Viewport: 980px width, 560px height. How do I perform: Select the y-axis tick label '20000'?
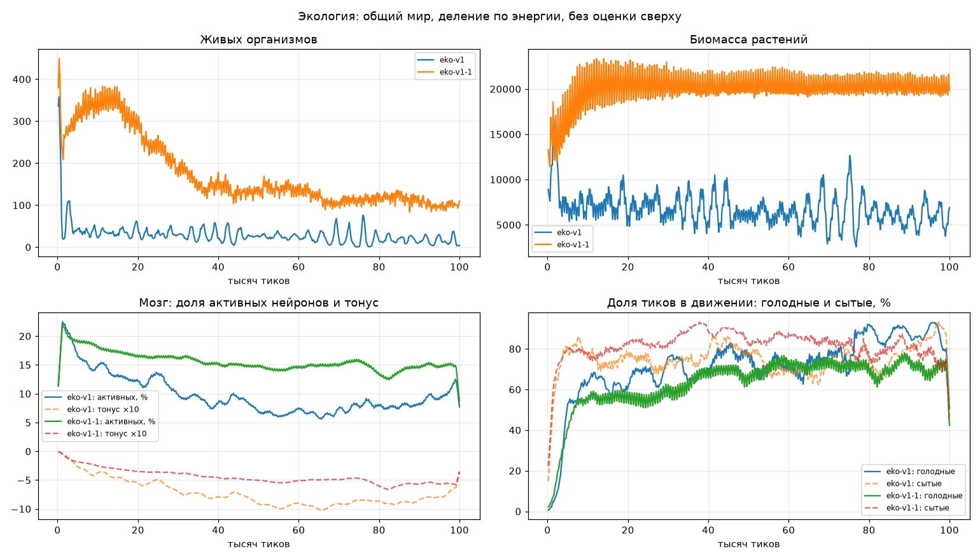pyautogui.click(x=505, y=90)
